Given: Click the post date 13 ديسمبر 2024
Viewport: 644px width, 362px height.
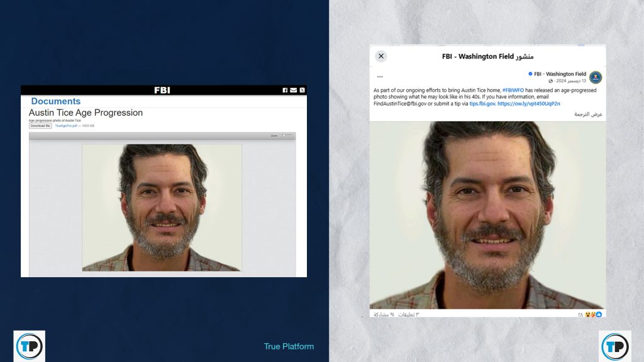Looking at the screenshot, I should (x=571, y=81).
